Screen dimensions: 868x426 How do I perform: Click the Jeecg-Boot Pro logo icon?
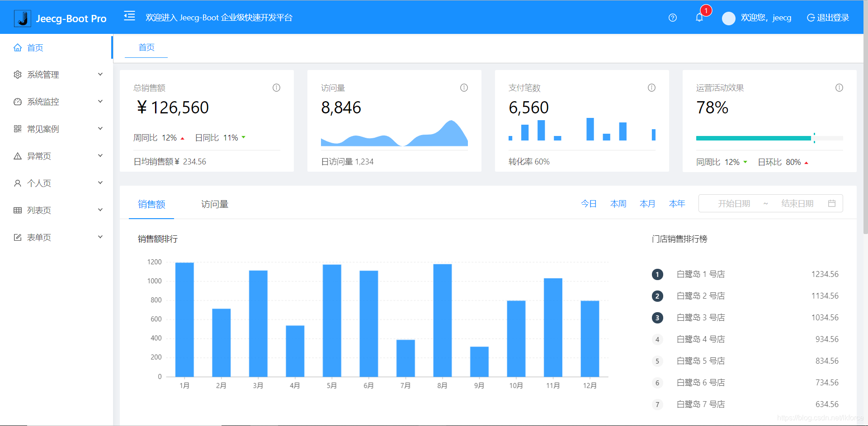pyautogui.click(x=23, y=18)
